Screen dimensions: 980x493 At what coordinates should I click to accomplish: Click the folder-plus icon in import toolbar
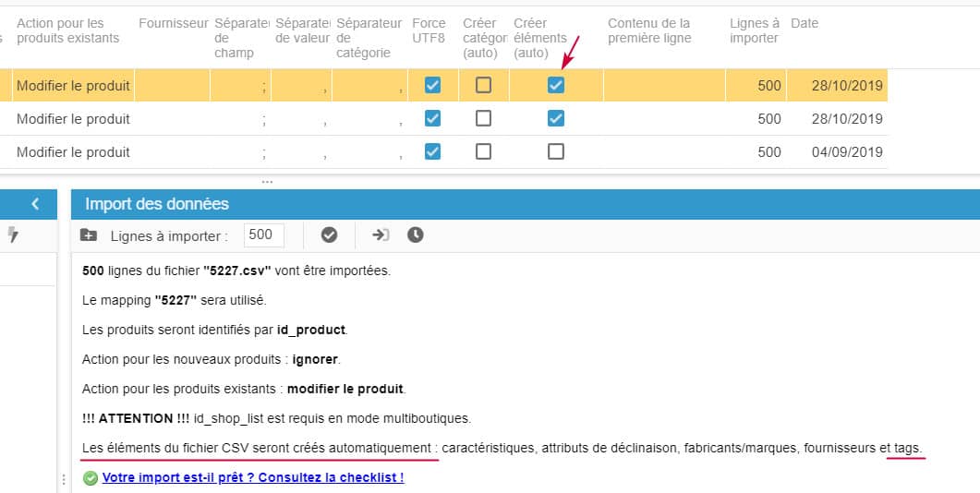click(89, 235)
